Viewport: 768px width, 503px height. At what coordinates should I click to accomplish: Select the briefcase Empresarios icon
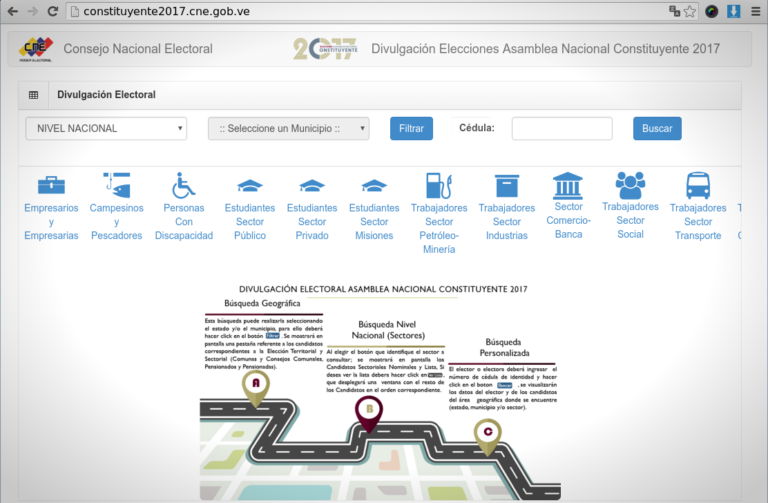[x=51, y=185]
